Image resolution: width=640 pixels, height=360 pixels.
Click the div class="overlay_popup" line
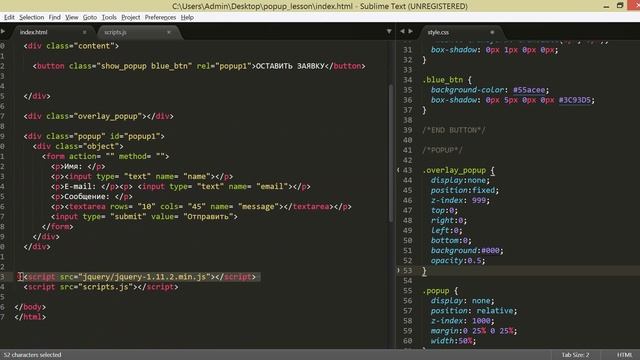98,116
